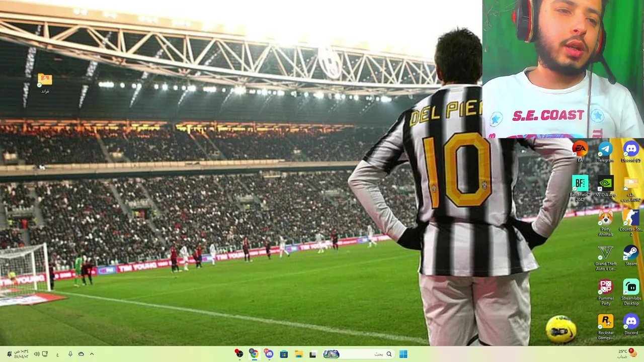This screenshot has height=362, width=644.
Task: Expand the hidden system tray icons chevron
Action: click(92, 354)
